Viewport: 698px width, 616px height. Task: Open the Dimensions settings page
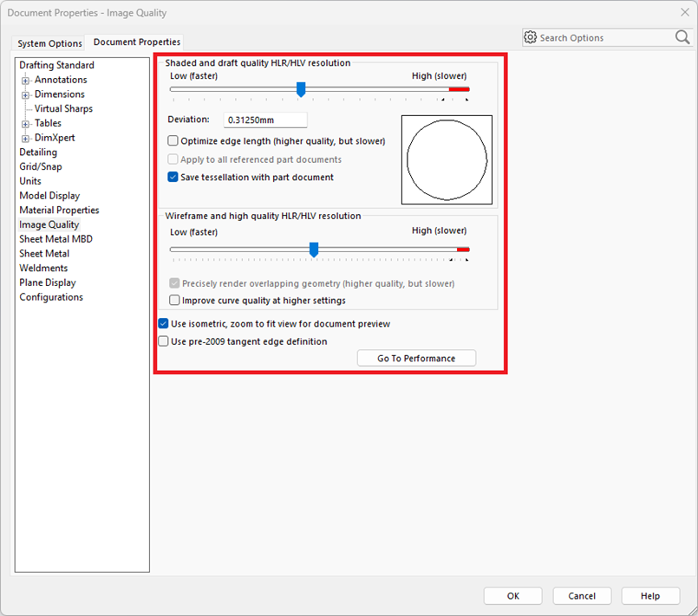60,94
